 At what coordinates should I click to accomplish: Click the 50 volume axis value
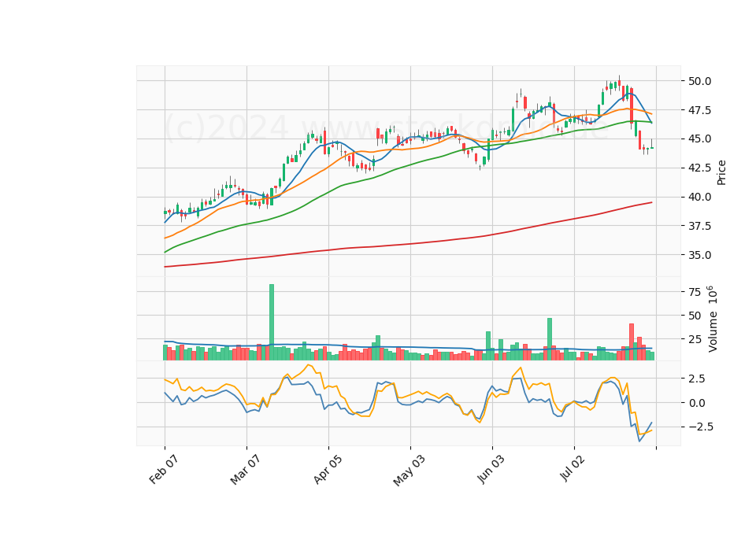pyautogui.click(x=695, y=316)
